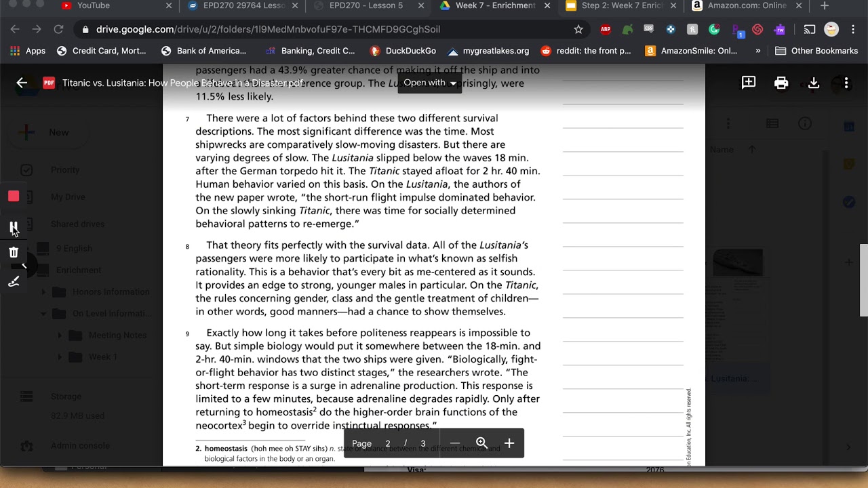The height and width of the screenshot is (488, 868).
Task: Open the Chrome cast icon
Action: click(809, 30)
